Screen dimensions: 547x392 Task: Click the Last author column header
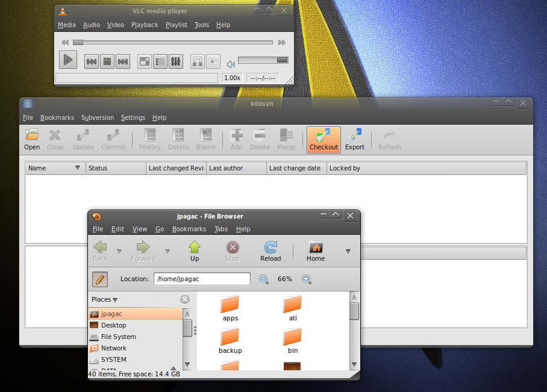point(236,168)
